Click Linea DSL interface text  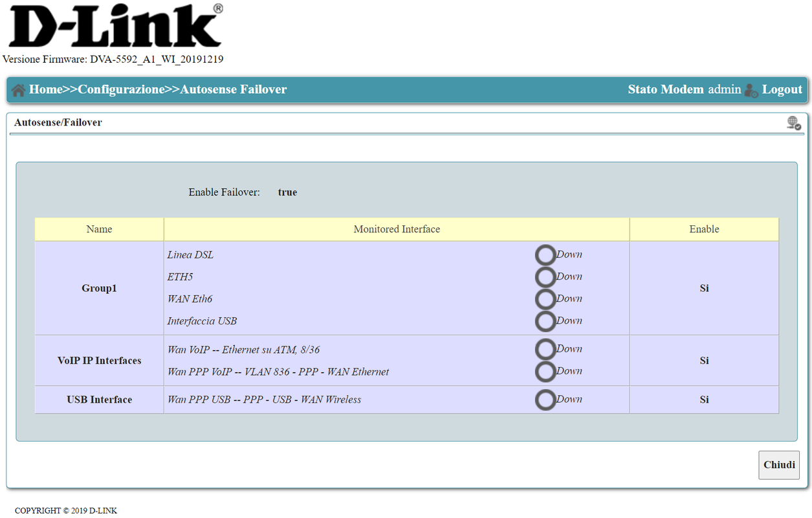coord(190,255)
